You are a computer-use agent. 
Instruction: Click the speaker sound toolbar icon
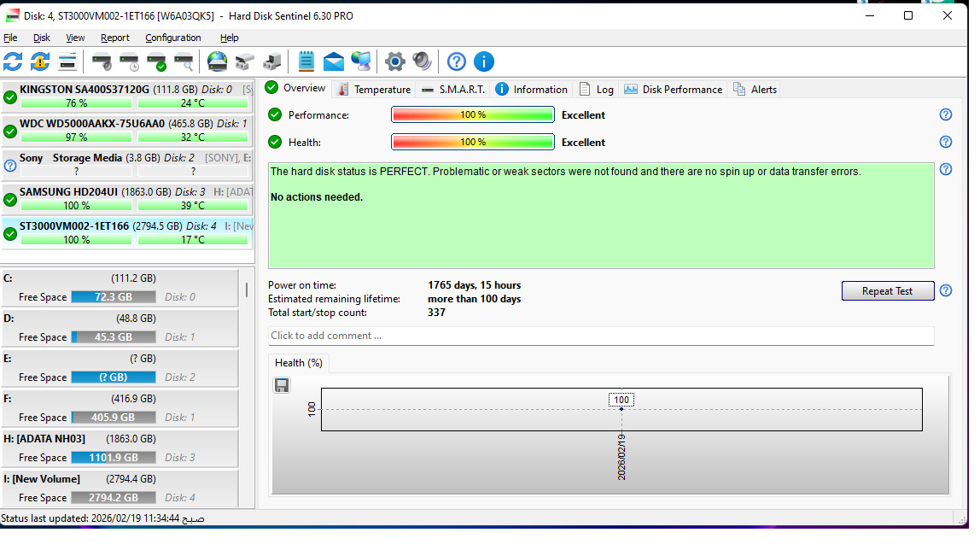click(422, 61)
